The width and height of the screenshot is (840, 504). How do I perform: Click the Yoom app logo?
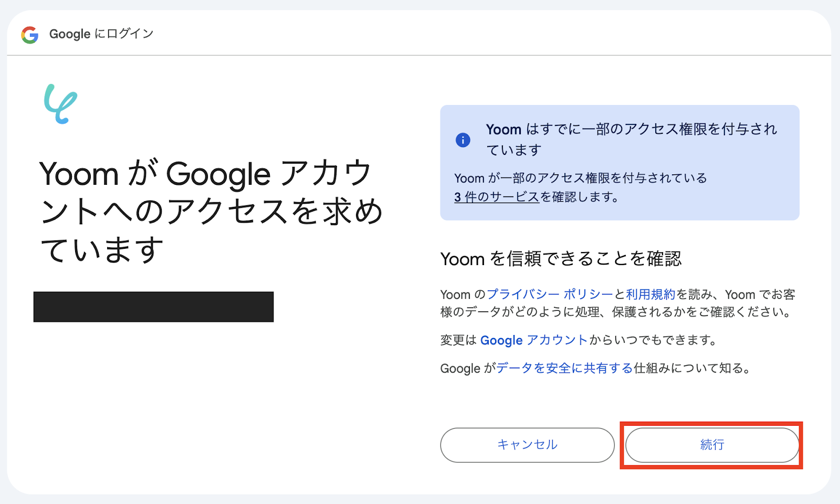point(60,104)
